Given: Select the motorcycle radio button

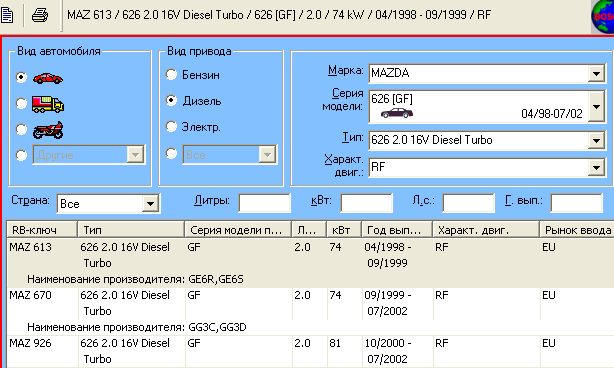Looking at the screenshot, I should pos(21,129).
